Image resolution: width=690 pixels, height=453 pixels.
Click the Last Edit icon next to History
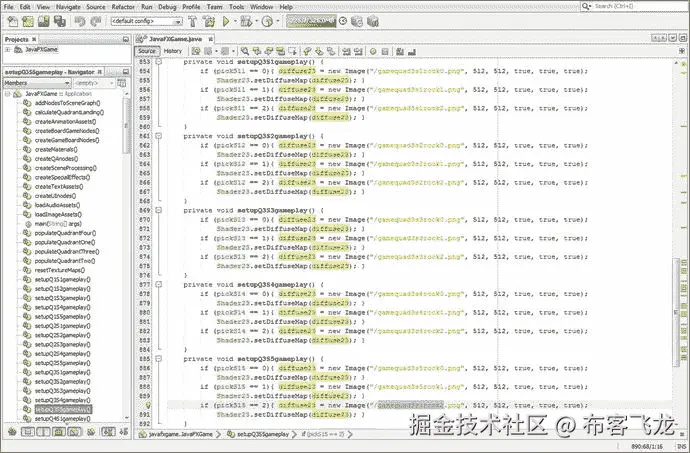(196, 52)
